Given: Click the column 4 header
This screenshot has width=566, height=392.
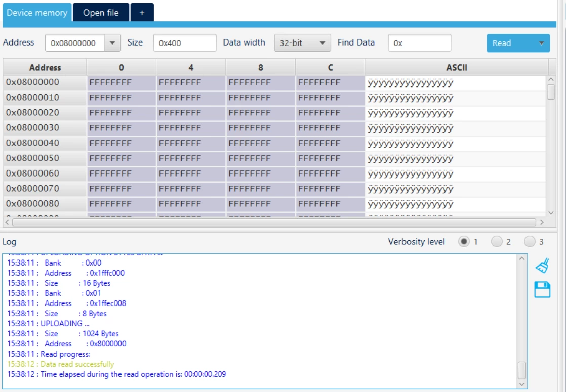Looking at the screenshot, I should 191,67.
